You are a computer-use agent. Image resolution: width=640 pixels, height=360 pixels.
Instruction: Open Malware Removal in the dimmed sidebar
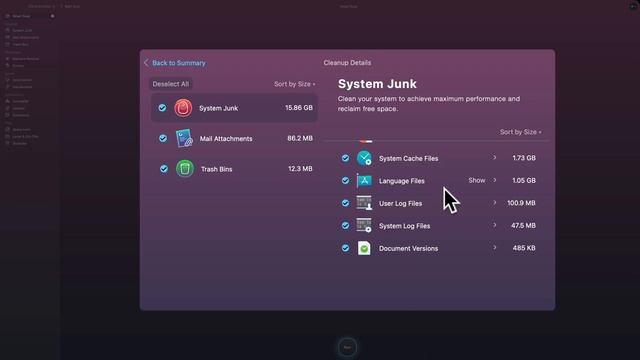pos(25,59)
